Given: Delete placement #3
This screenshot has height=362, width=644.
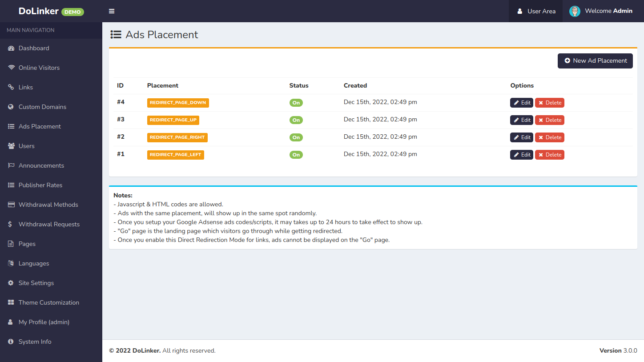Looking at the screenshot, I should [549, 120].
